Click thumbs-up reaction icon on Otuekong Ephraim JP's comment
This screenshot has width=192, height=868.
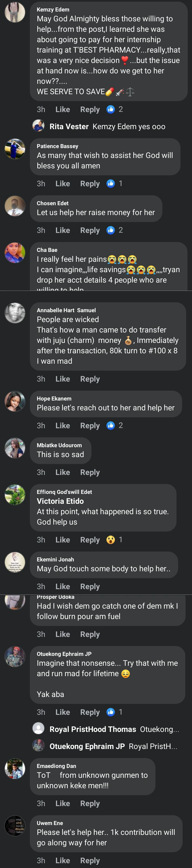[110, 712]
